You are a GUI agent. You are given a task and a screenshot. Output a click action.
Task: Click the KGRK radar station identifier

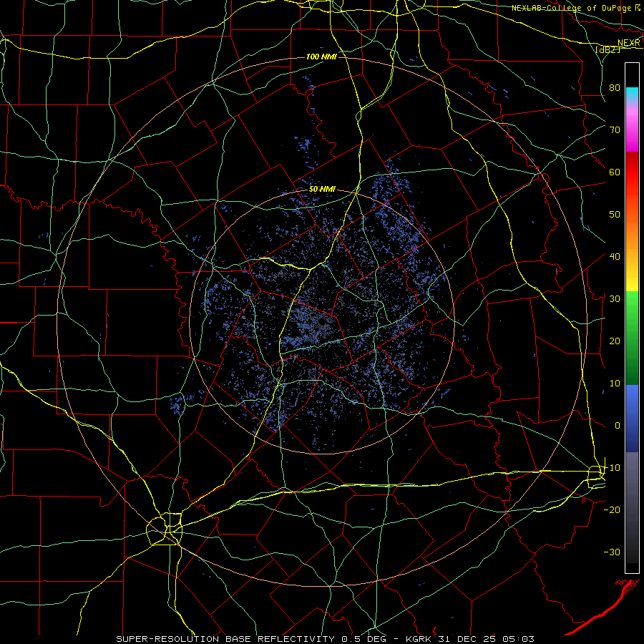[419, 639]
